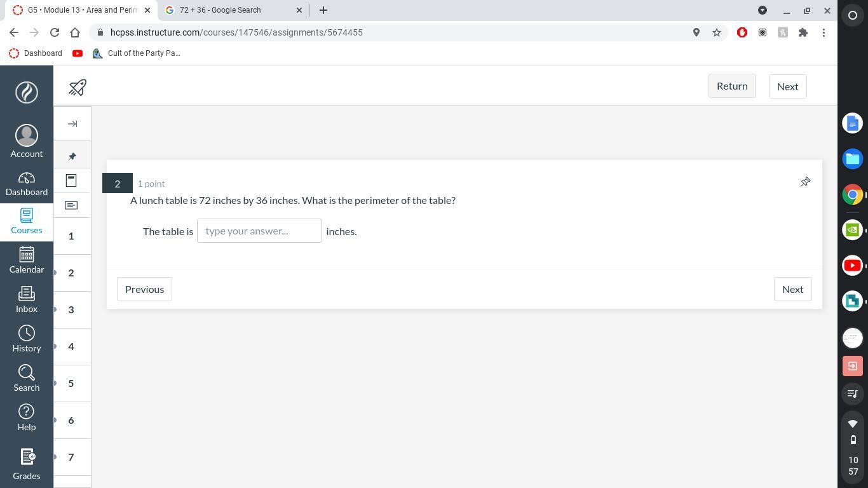The image size is (868, 488).
Task: Jump to question 3 in the sidebar
Action: pos(71,310)
